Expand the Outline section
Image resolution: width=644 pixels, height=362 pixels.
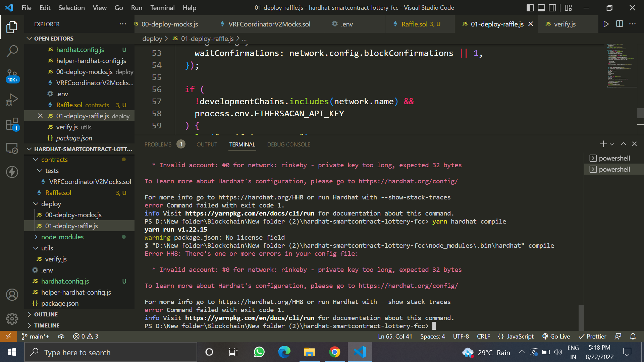(79, 314)
